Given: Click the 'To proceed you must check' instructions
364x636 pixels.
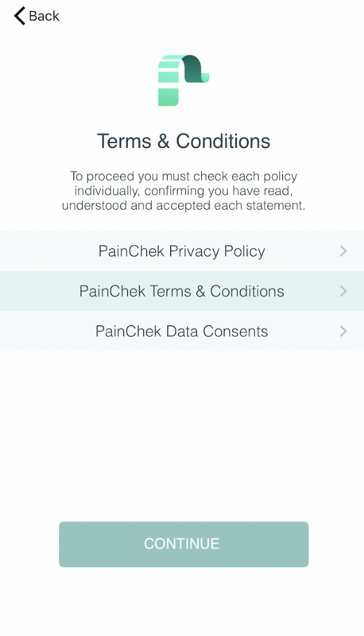Looking at the screenshot, I should pyautogui.click(x=184, y=191).
